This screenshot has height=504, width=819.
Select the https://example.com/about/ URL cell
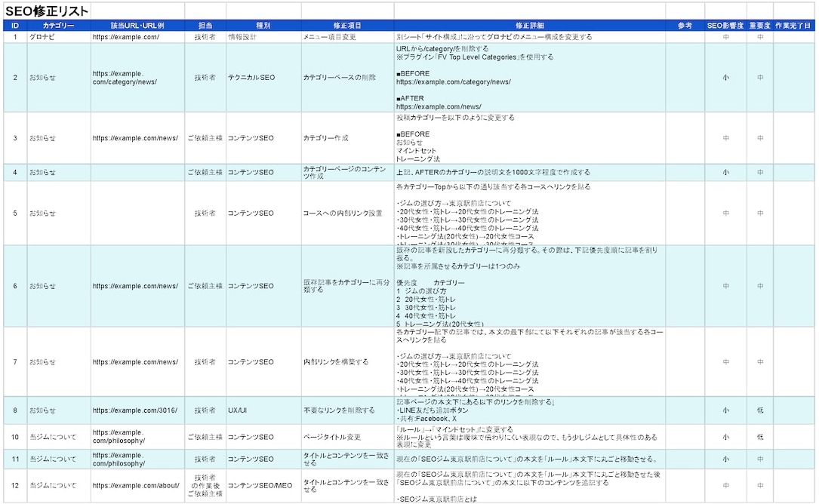click(x=137, y=486)
